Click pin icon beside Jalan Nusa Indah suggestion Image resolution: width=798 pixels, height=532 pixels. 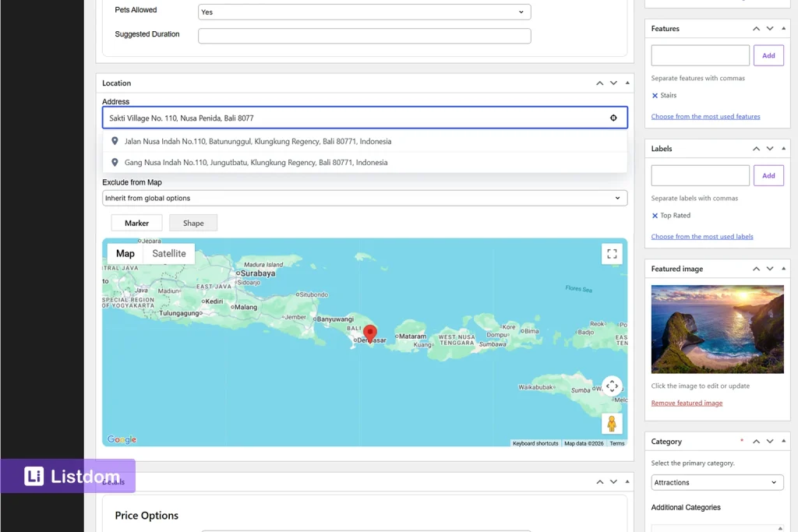point(115,141)
